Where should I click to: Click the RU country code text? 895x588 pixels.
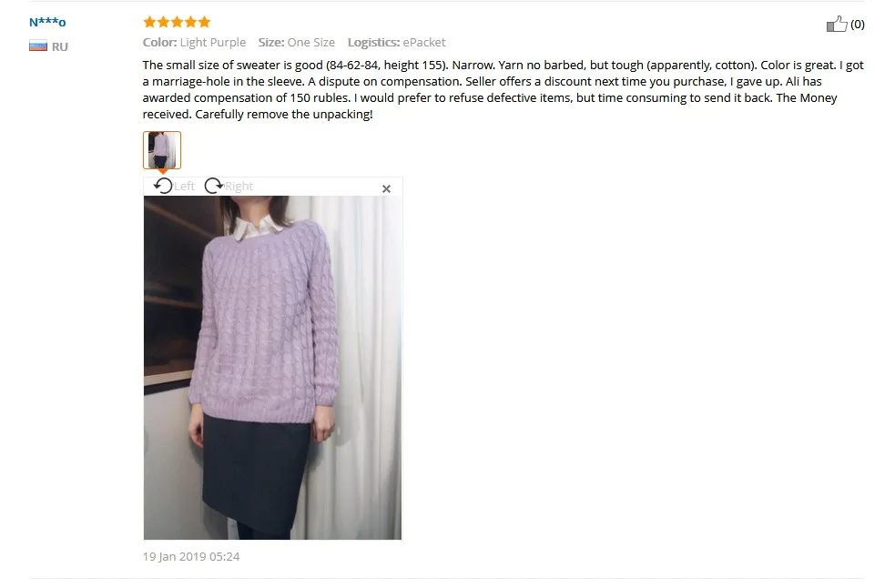tap(60, 46)
